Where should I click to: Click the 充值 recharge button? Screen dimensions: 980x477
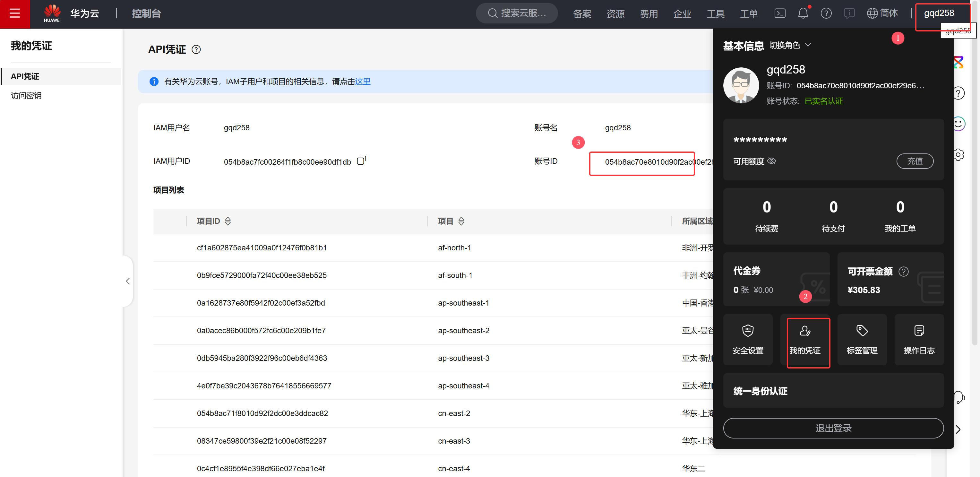click(915, 161)
